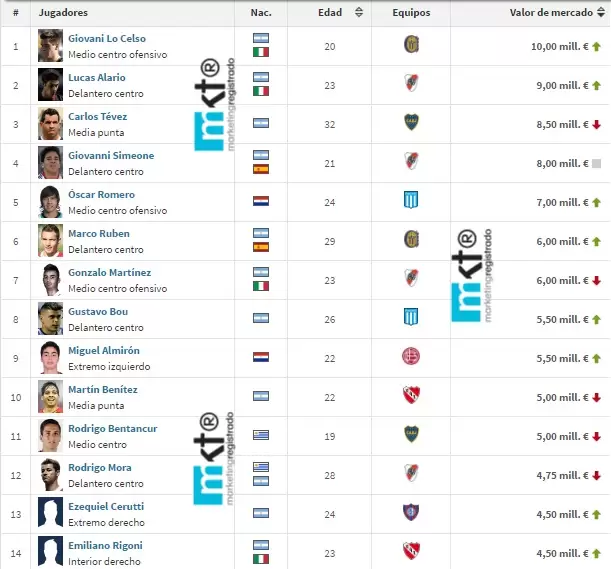Click the Boca Juniors crest in Carlos Tévez's row
611x569 pixels.
pos(410,122)
